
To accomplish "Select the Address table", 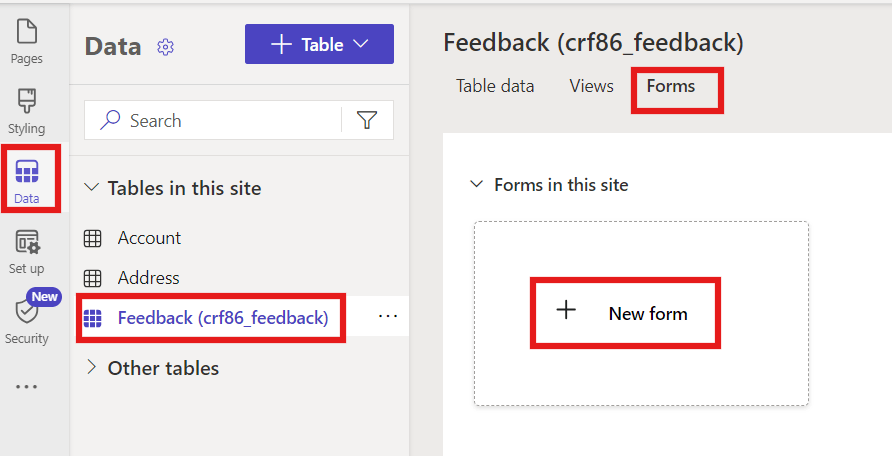I will pos(148,278).
